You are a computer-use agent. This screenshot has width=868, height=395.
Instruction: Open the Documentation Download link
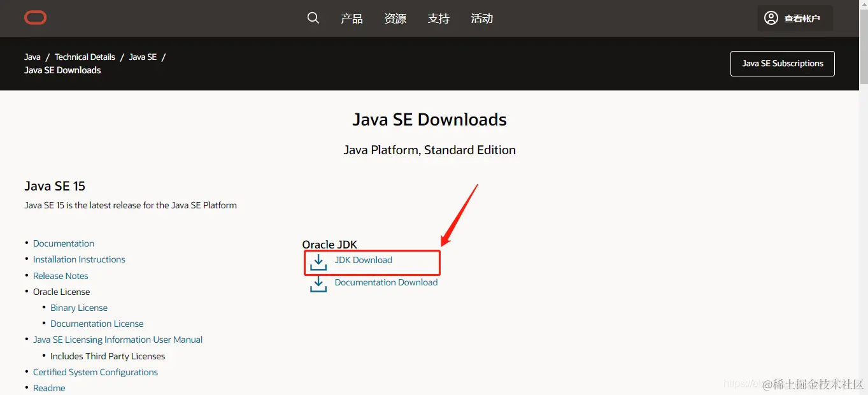point(386,282)
